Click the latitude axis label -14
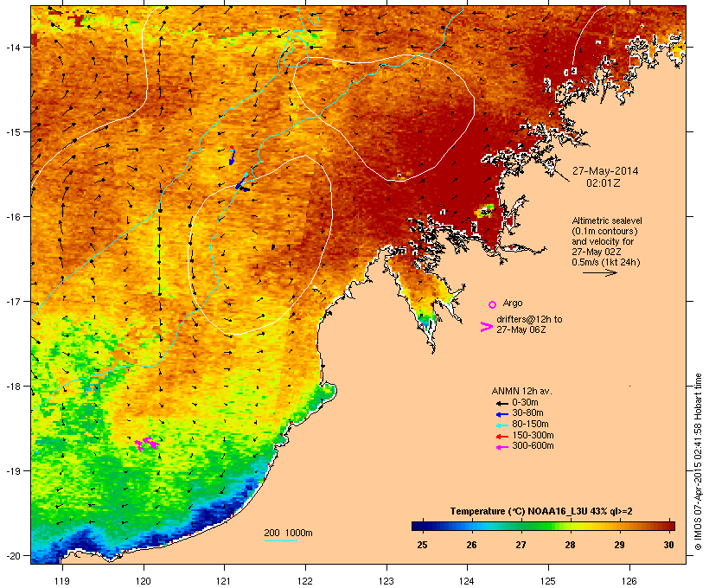The height and width of the screenshot is (588, 709). [x=13, y=47]
